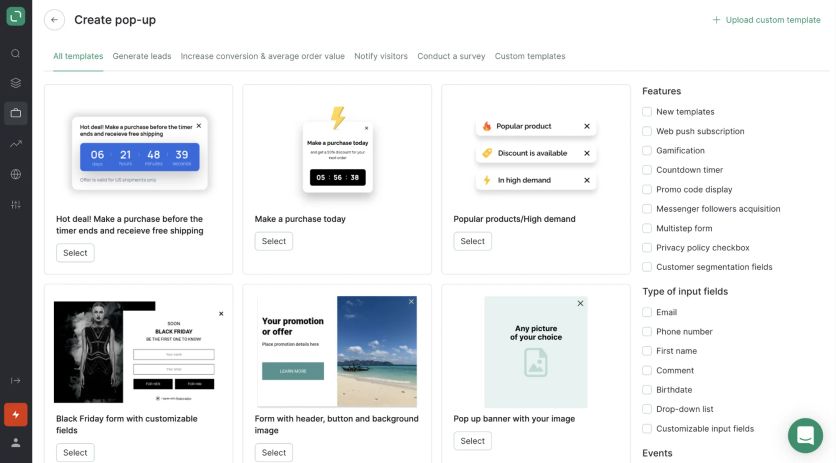Check the Phone number filter

point(647,331)
